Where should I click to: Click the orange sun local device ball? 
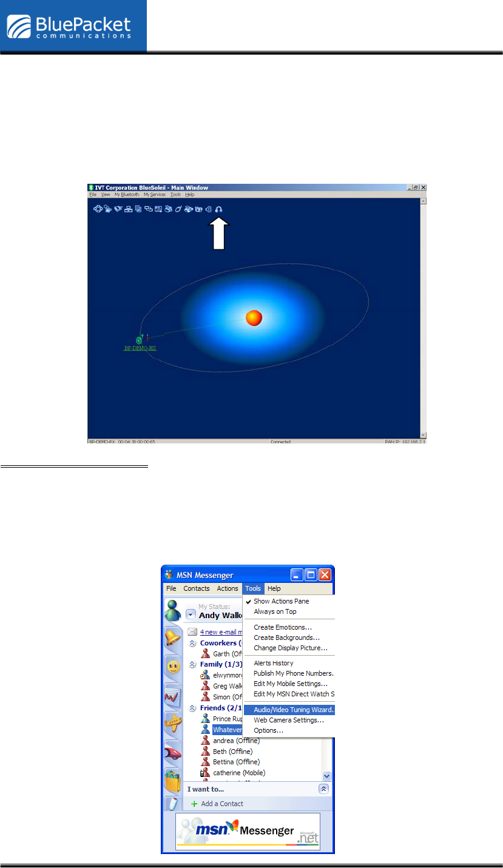pyautogui.click(x=254, y=318)
